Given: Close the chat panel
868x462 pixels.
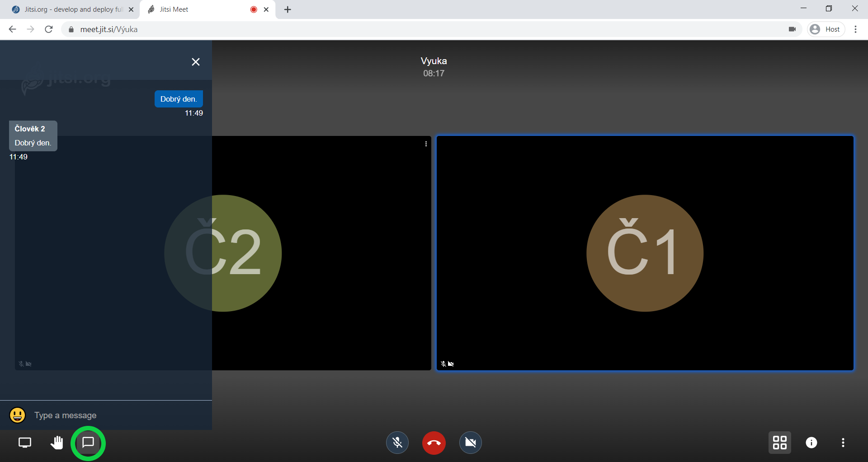Looking at the screenshot, I should (x=196, y=62).
